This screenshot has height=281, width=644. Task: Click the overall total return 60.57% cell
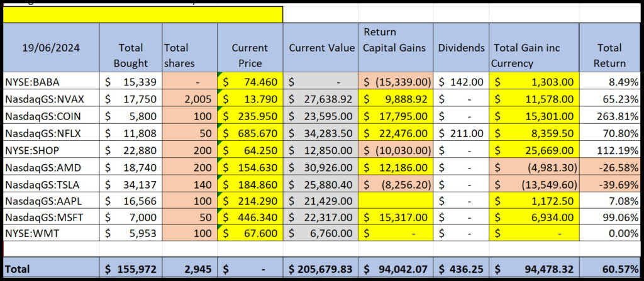tap(610, 269)
